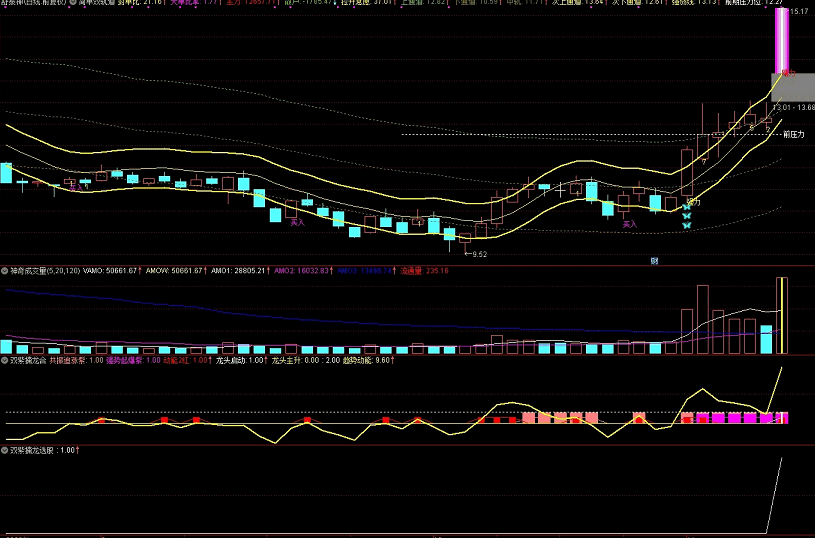Select the 共振追涨紫: 1.00 readout
The image size is (815, 538).
coord(76,360)
